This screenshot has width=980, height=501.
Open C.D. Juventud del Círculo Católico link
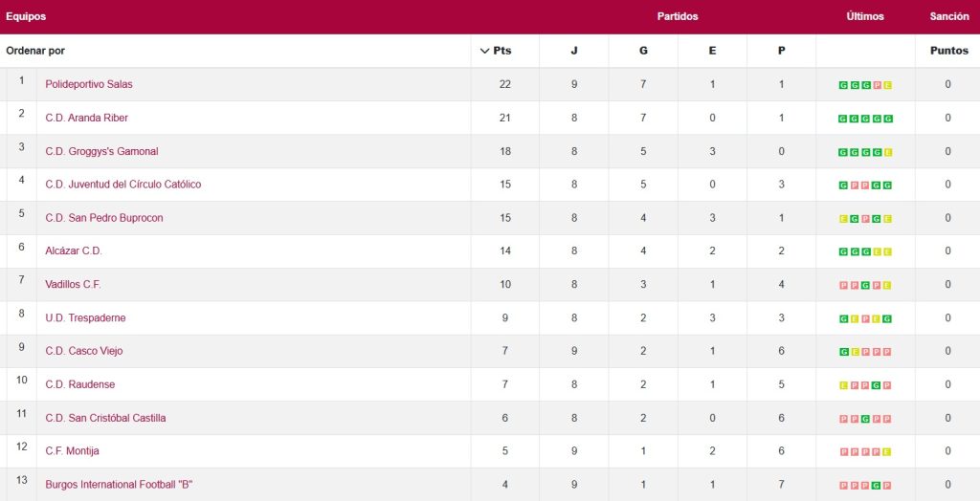click(x=123, y=185)
